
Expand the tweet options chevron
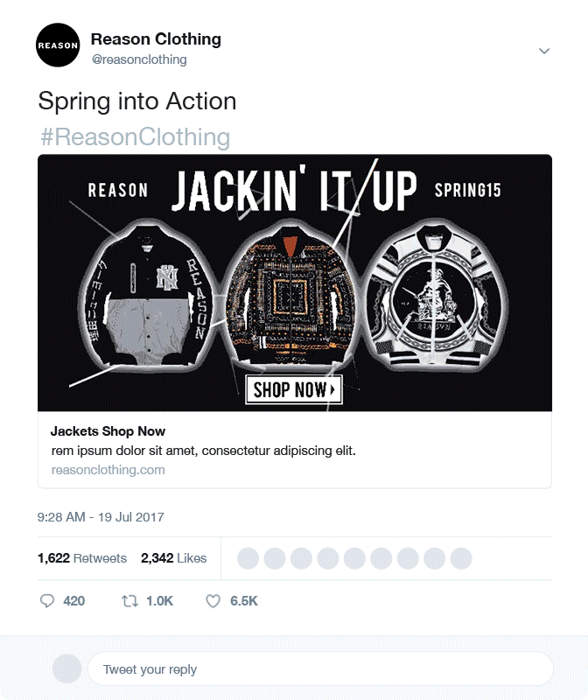coord(543,51)
